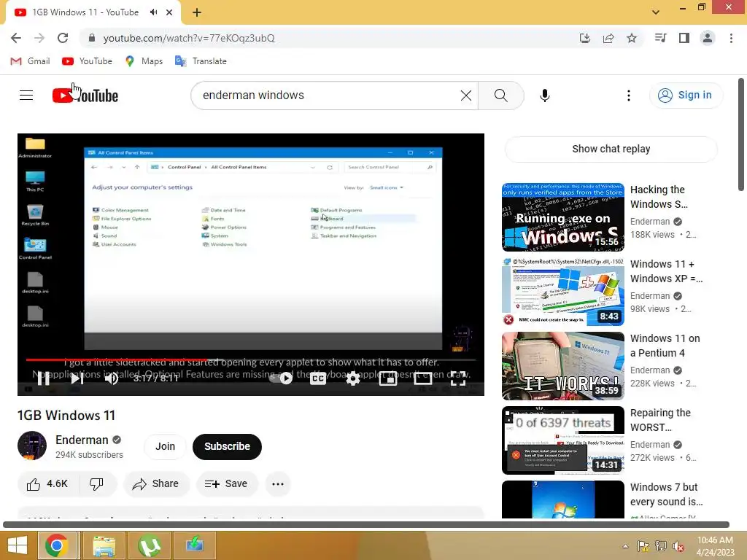Switch to 1GB Windows 11 tab
The width and height of the screenshot is (747, 560).
pyautogui.click(x=86, y=12)
